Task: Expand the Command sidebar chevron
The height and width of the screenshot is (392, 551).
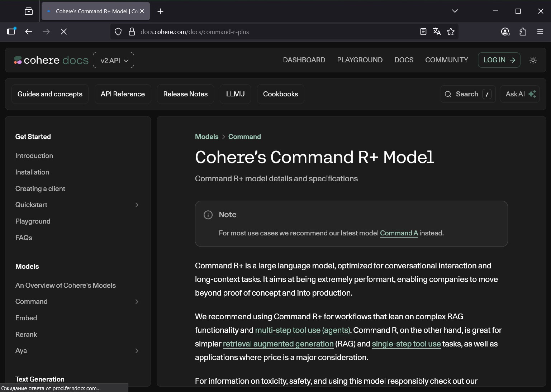Action: tap(137, 302)
